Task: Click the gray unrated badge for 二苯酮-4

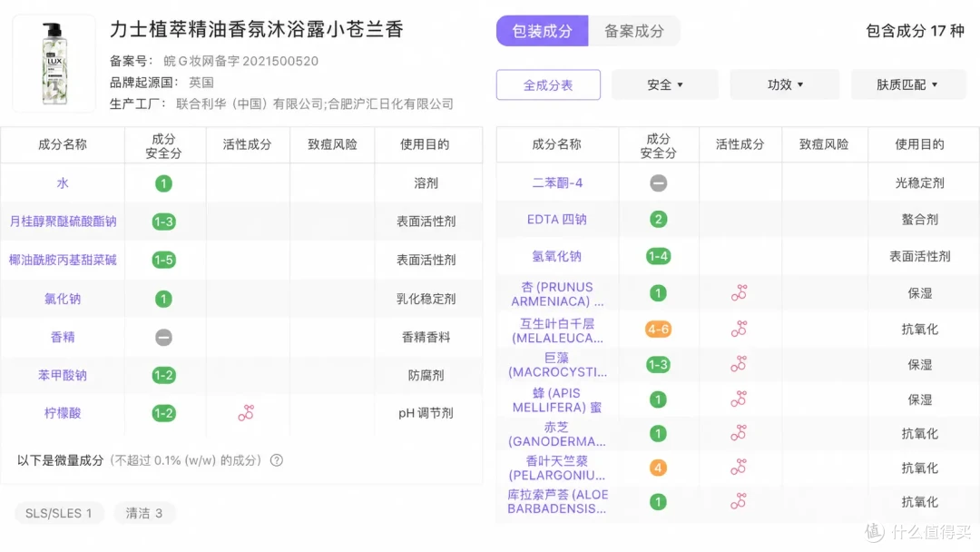Action: pos(658,183)
